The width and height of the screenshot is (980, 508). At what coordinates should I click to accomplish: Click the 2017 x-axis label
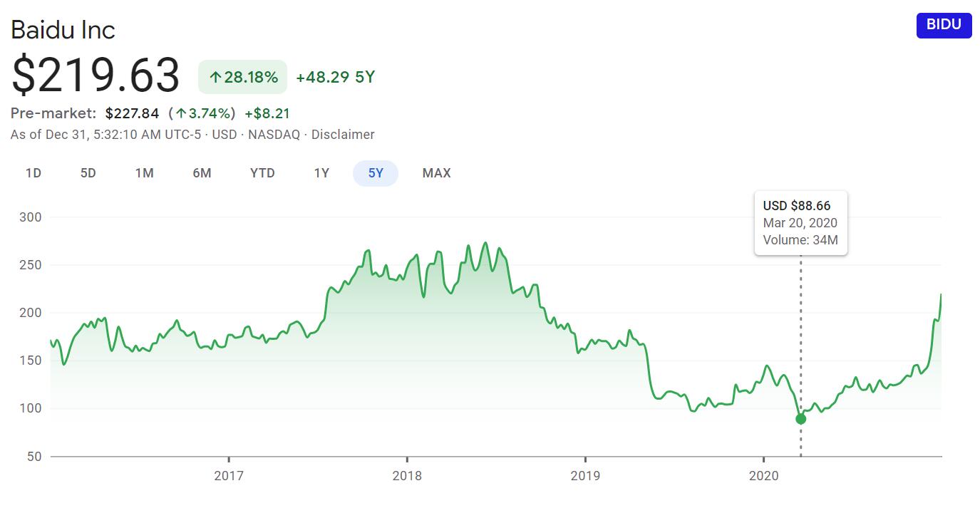coord(229,475)
